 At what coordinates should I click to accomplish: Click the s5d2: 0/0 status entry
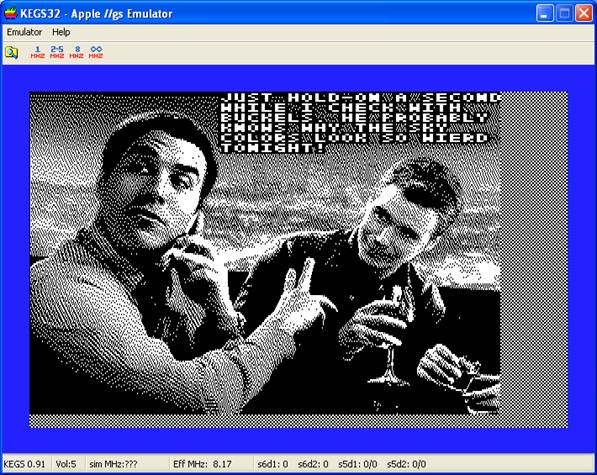tap(406, 464)
